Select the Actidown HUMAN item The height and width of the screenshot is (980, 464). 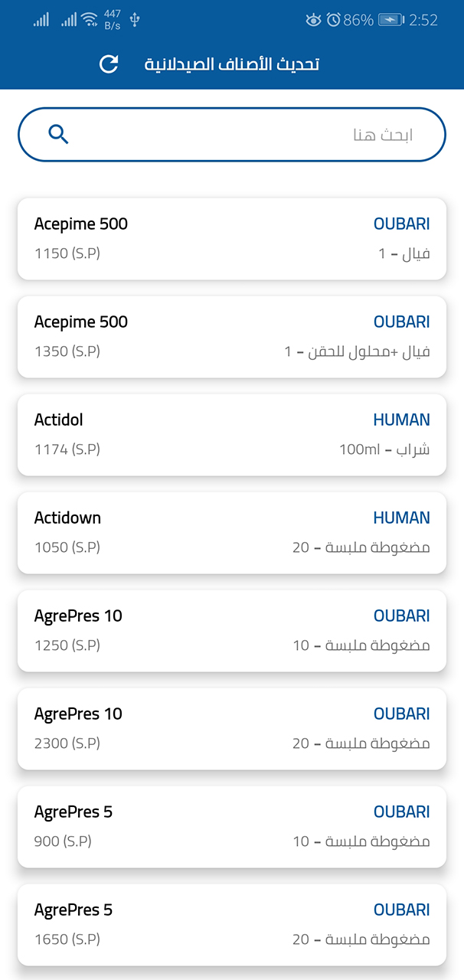coord(232,533)
